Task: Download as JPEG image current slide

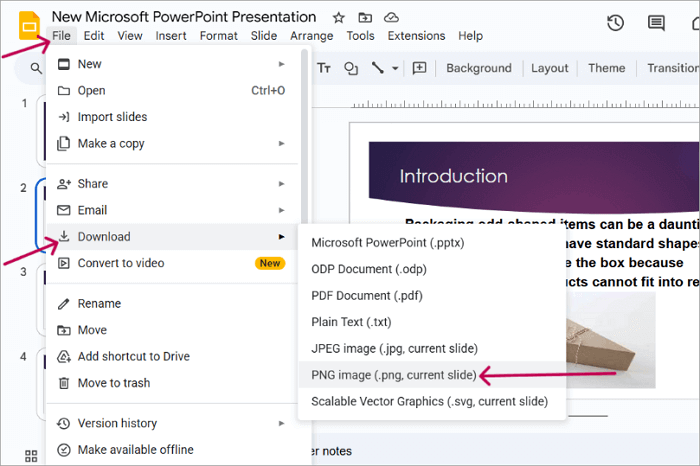Action: pos(432,349)
